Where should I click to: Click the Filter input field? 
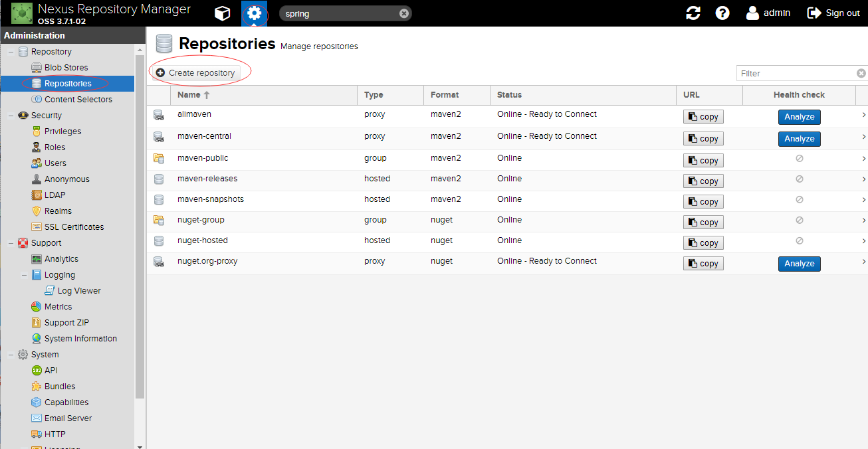coord(796,73)
